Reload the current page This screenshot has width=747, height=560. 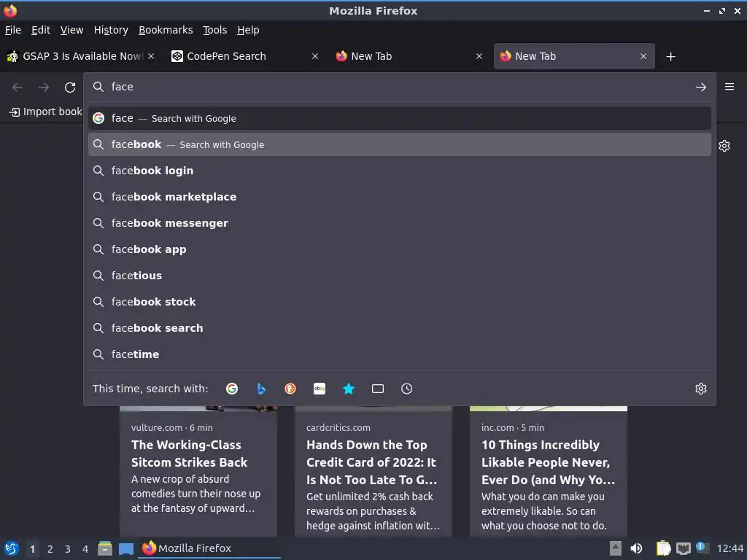(70, 87)
